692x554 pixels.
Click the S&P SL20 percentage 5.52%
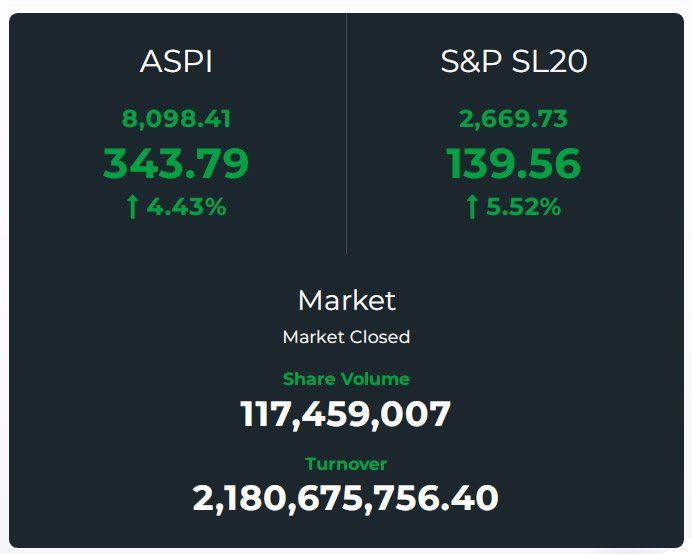pos(523,207)
